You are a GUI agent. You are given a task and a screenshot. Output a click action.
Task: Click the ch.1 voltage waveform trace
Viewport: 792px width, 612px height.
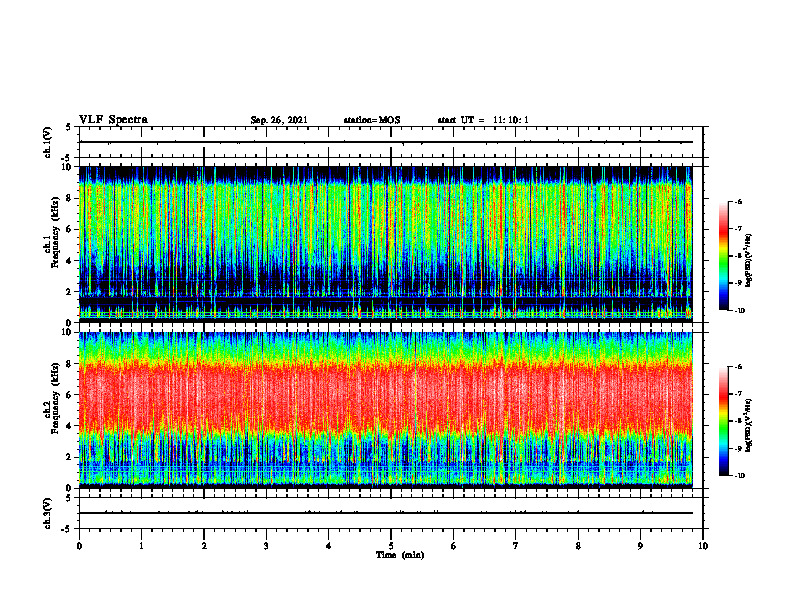coord(386,142)
